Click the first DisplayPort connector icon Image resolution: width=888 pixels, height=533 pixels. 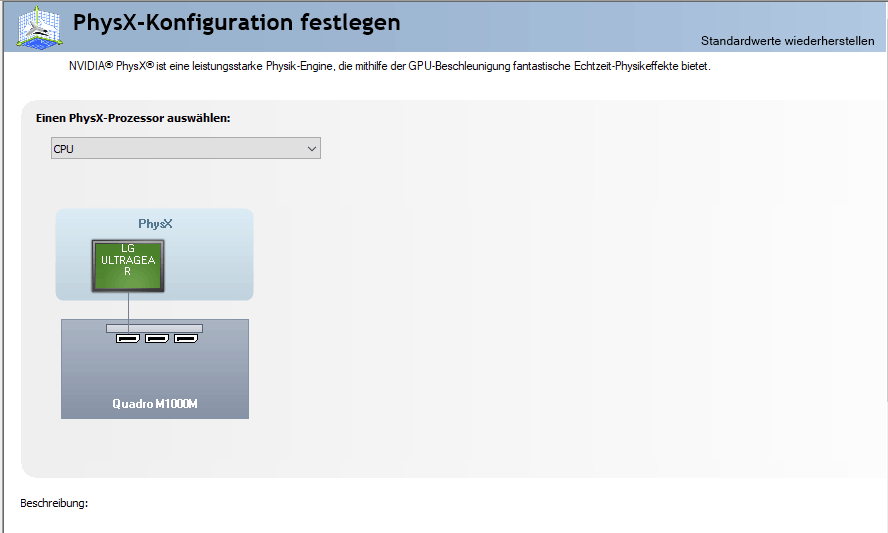click(x=128, y=338)
